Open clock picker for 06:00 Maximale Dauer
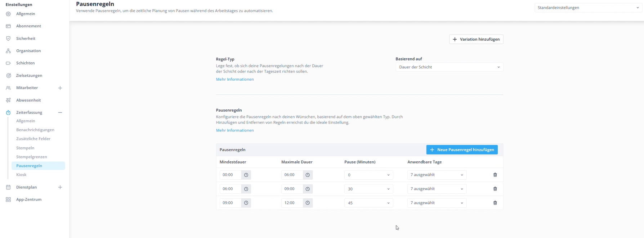 coord(308,175)
